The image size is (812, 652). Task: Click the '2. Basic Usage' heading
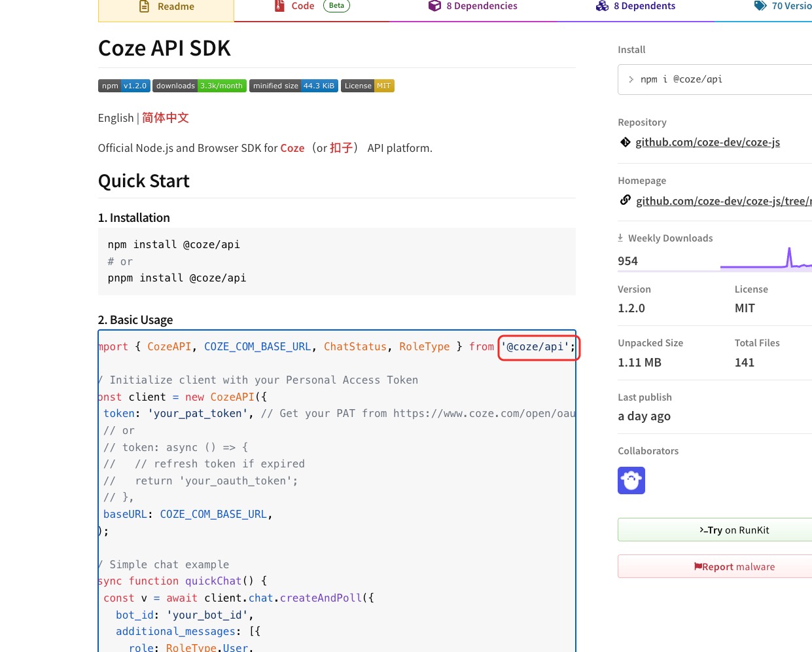(x=135, y=320)
